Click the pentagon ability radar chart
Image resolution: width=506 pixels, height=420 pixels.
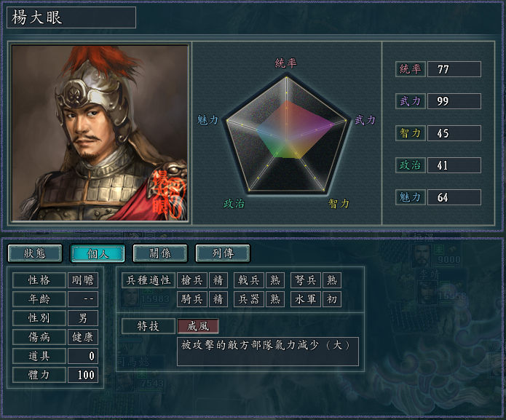(x=286, y=132)
